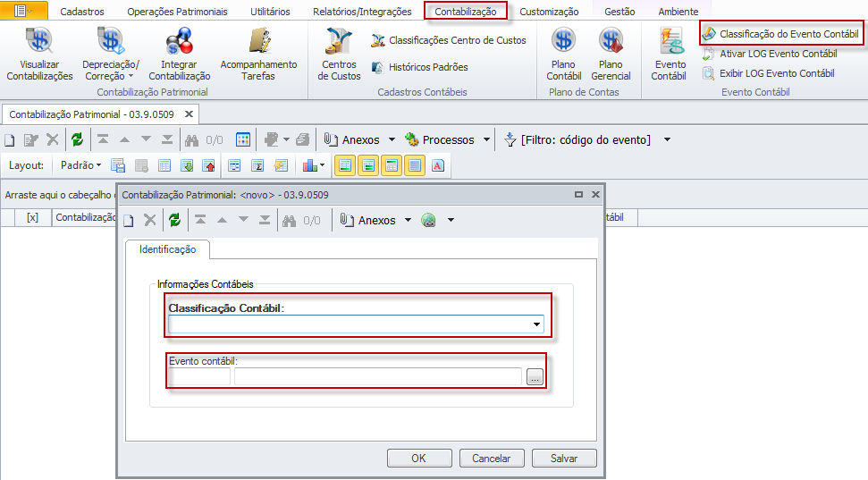Go to last record in main toolbar
Screen dimensions: 868x480
[x=167, y=139]
